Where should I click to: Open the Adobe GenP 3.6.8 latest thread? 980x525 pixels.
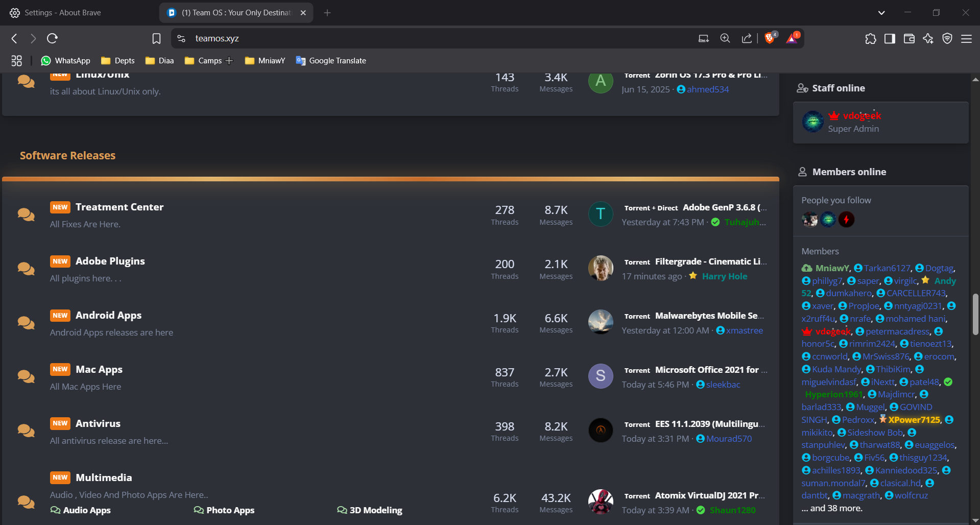click(x=725, y=207)
